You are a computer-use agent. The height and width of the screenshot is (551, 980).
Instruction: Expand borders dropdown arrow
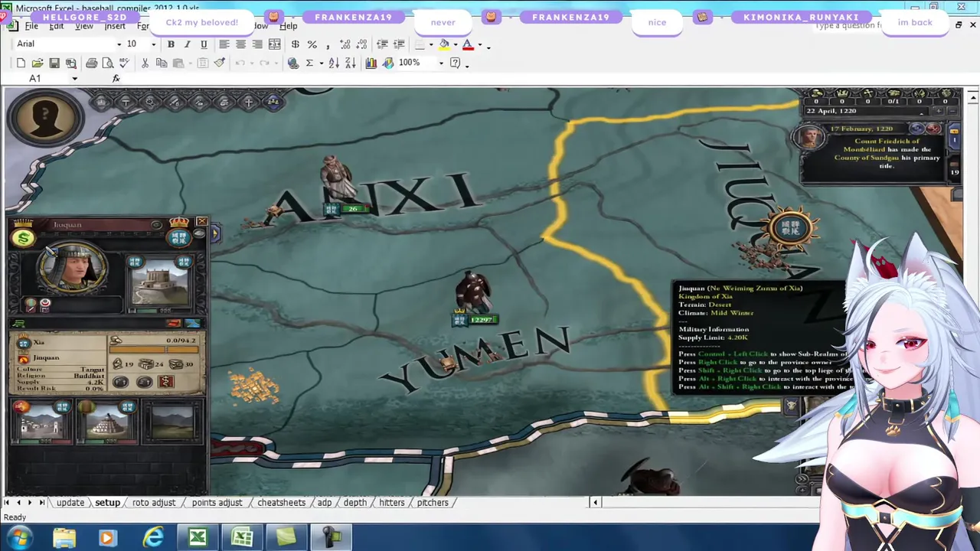[x=430, y=44]
